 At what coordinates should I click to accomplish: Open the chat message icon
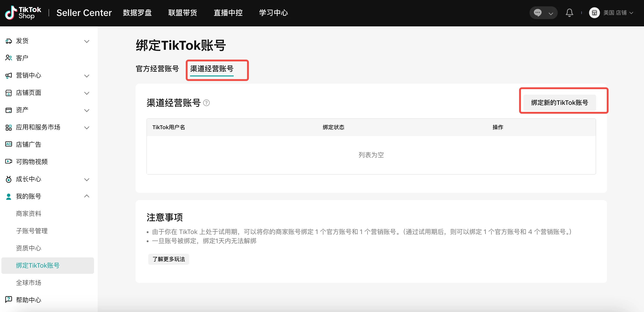[537, 13]
